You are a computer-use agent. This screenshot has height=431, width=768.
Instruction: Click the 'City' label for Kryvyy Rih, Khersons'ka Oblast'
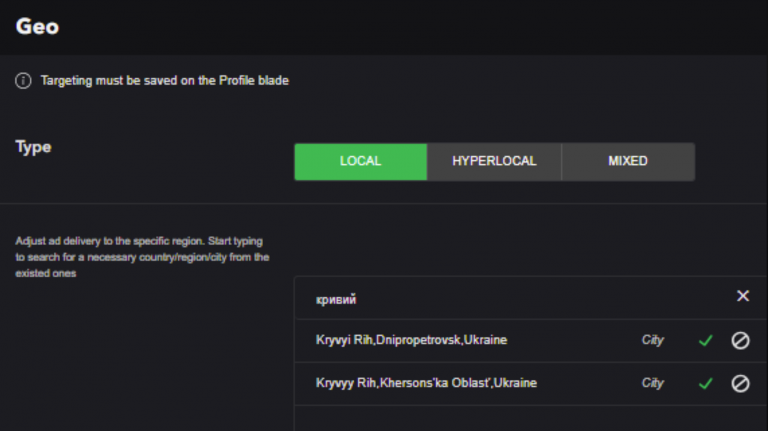click(x=652, y=383)
